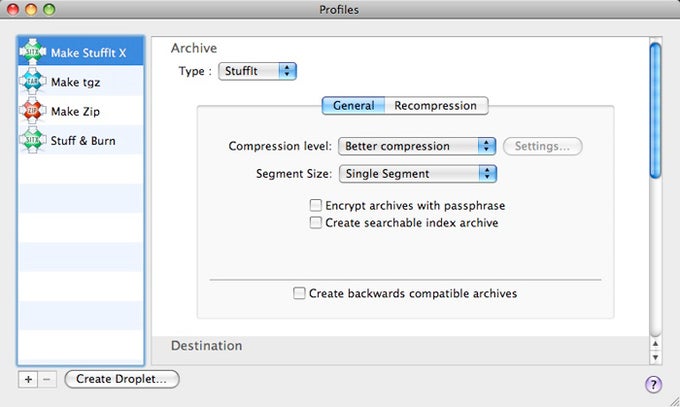Open the purple help button

[x=654, y=384]
